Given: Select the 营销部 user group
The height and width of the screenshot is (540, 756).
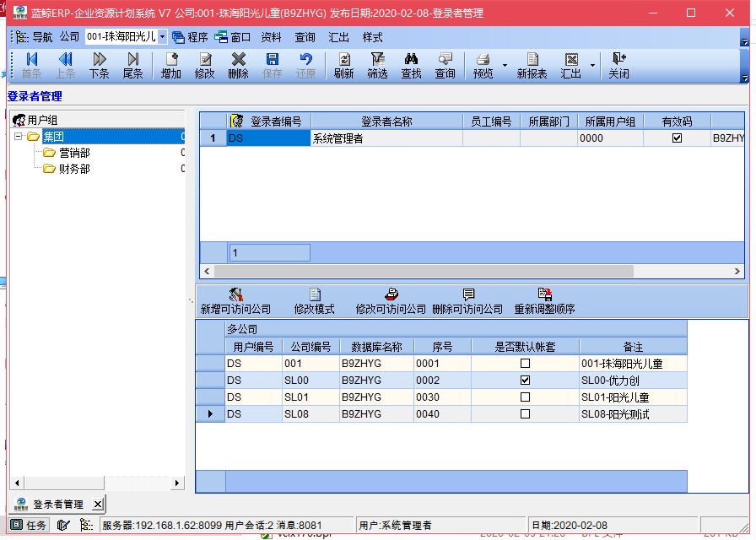Looking at the screenshot, I should (x=74, y=153).
